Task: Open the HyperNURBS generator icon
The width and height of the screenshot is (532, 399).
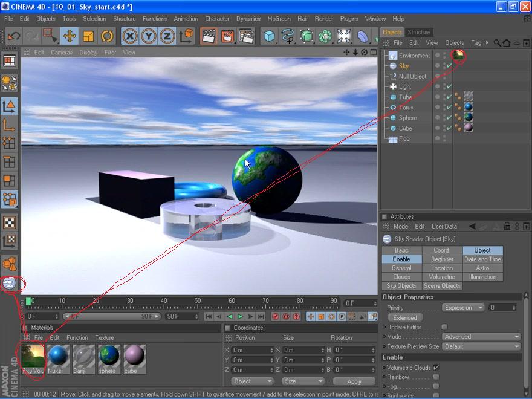Action: point(307,36)
